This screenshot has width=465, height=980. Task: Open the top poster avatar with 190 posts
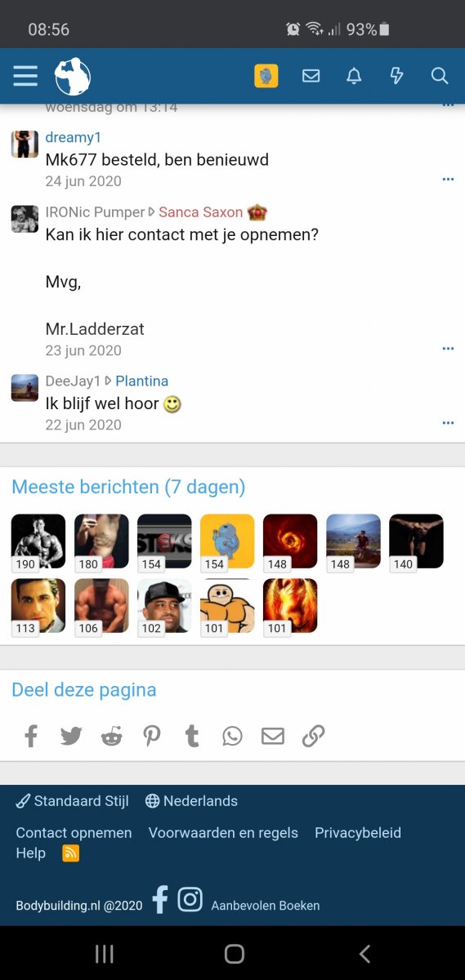pos(38,541)
